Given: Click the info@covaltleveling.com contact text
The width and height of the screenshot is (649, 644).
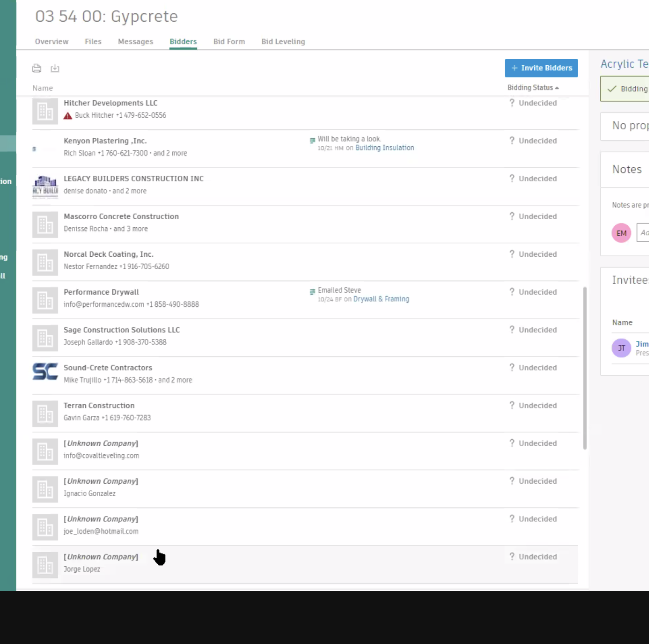Looking at the screenshot, I should click(x=101, y=455).
